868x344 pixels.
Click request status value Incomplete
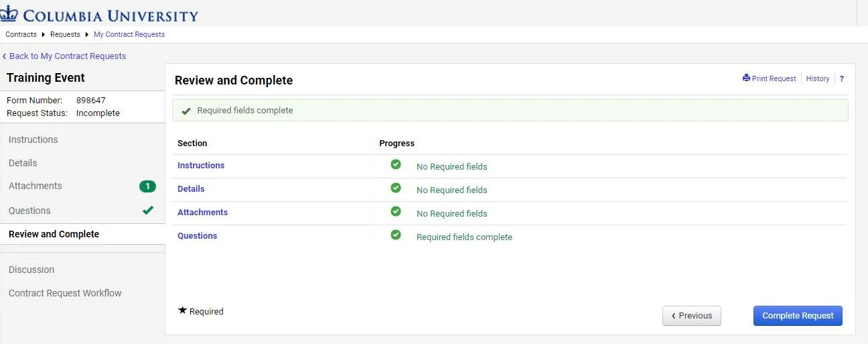click(98, 113)
